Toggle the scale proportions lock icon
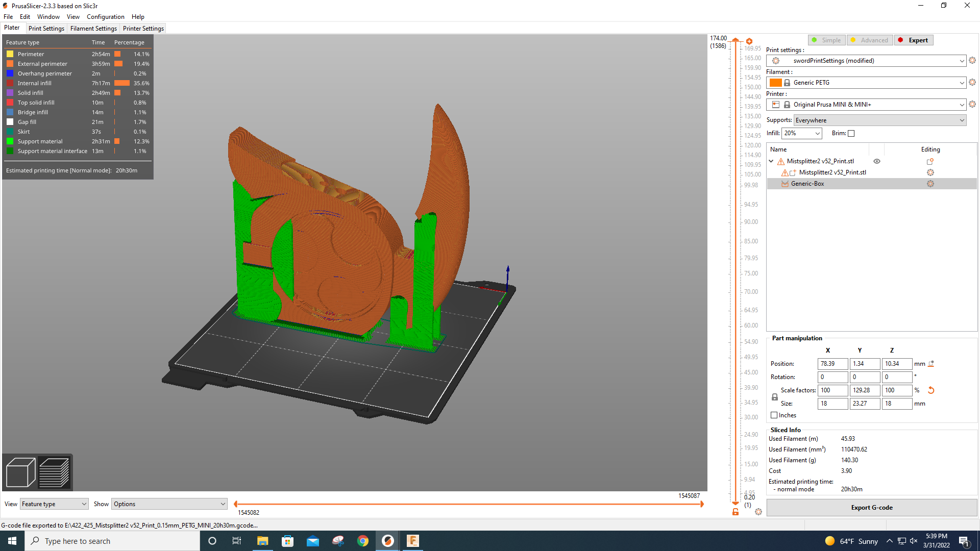This screenshot has height=551, width=980. [x=775, y=397]
